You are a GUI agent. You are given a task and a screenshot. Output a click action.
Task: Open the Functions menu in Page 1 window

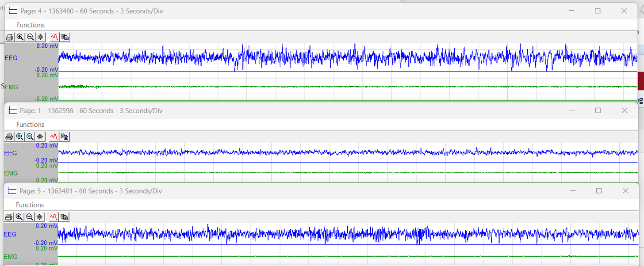point(31,125)
